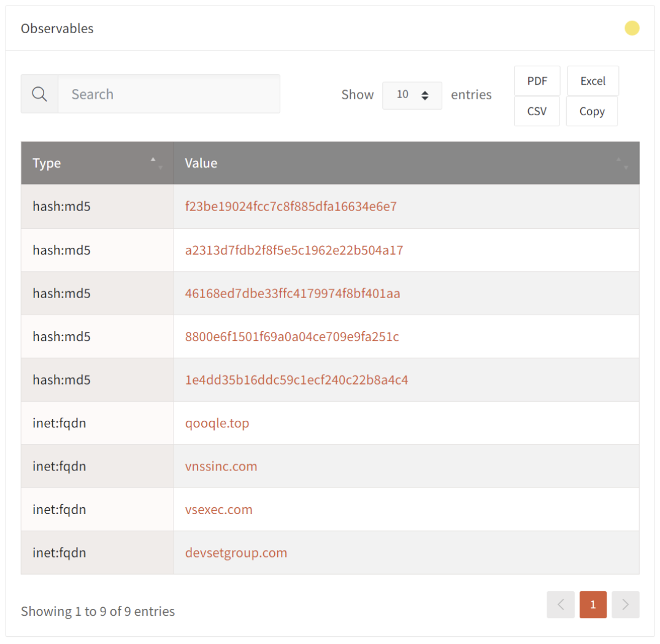
Task: Click the previous page chevron
Action: [x=561, y=605]
